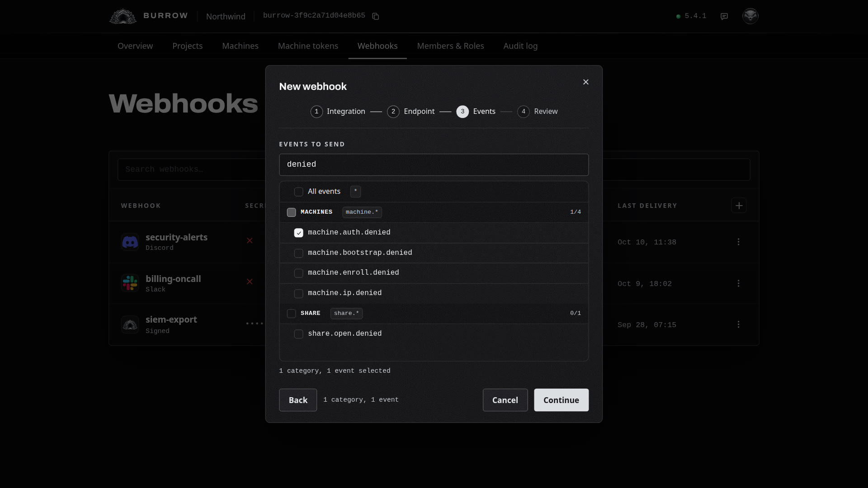This screenshot has width=868, height=488.
Task: Click the Slack icon for billing-oncall
Action: coord(130,283)
